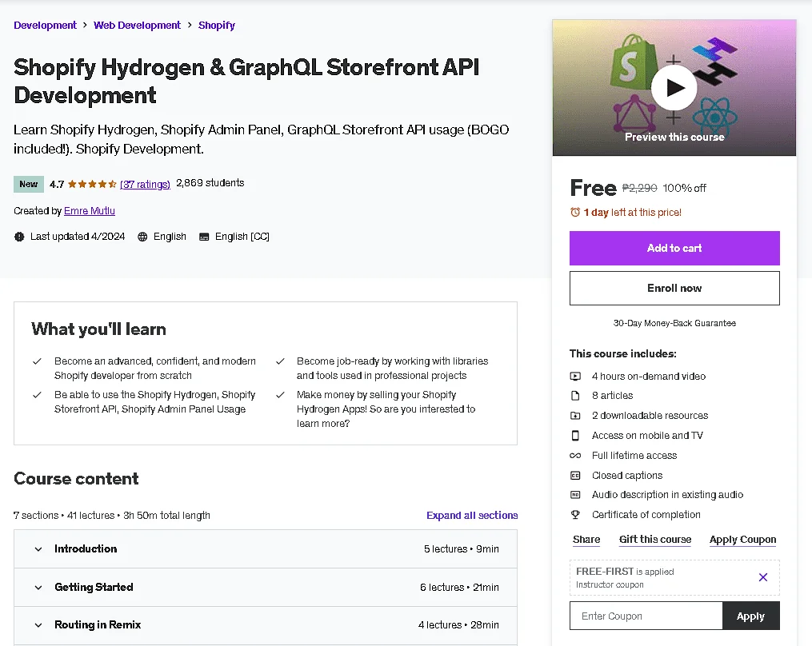Click the Full lifetime access text
Viewport: 812px width, 646px height.
(x=634, y=456)
